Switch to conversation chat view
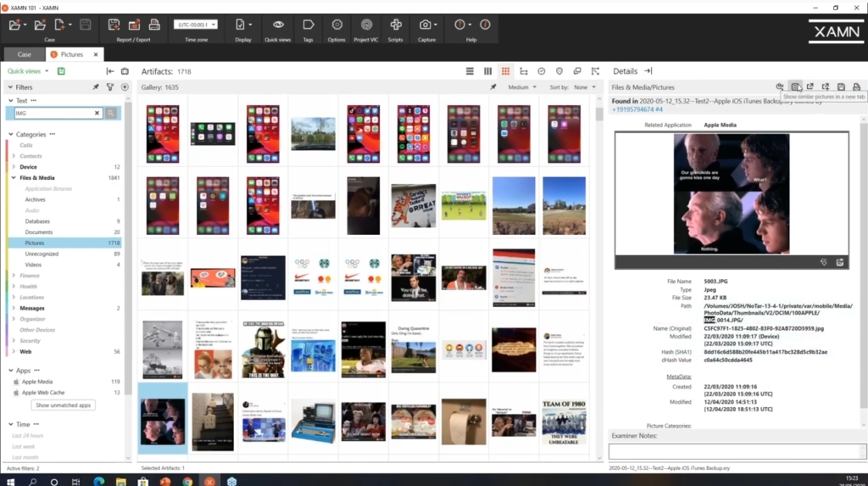 [577, 71]
